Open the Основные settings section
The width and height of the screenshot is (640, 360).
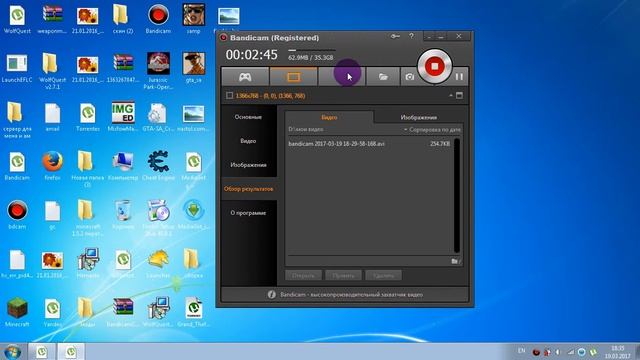click(x=248, y=117)
